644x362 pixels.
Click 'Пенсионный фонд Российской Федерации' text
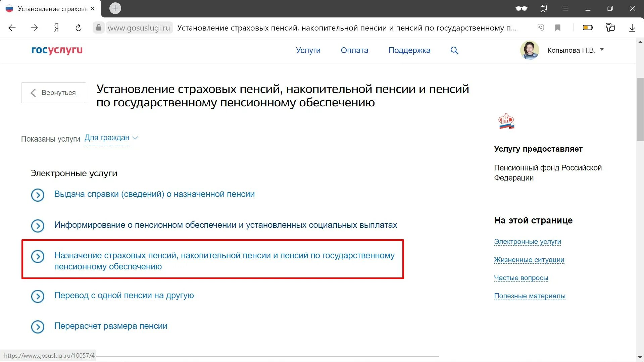coord(548,173)
